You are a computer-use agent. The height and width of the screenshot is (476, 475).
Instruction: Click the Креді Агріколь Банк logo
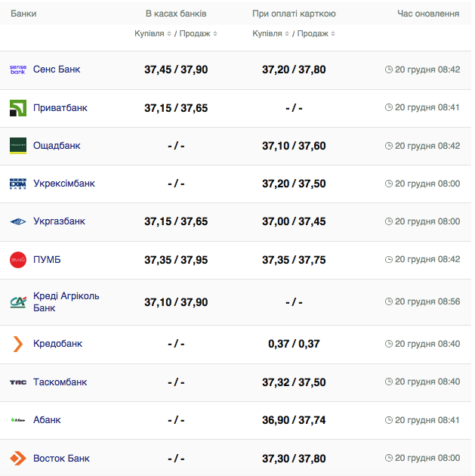pyautogui.click(x=17, y=302)
